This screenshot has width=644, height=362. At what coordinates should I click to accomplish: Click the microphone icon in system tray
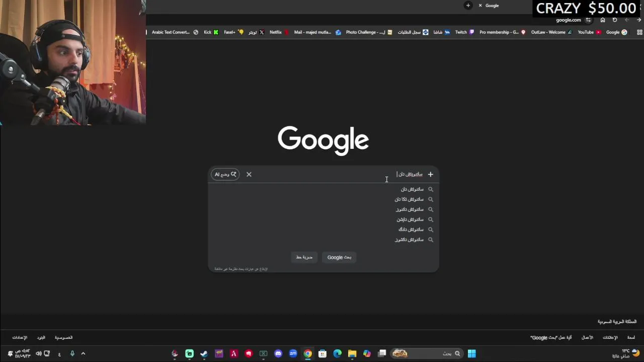click(72, 353)
